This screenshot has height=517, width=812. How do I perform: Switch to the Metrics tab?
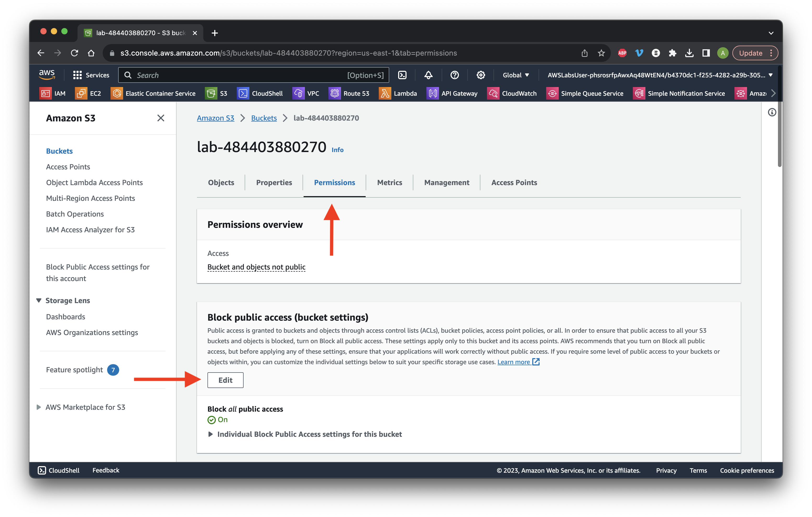[389, 182]
